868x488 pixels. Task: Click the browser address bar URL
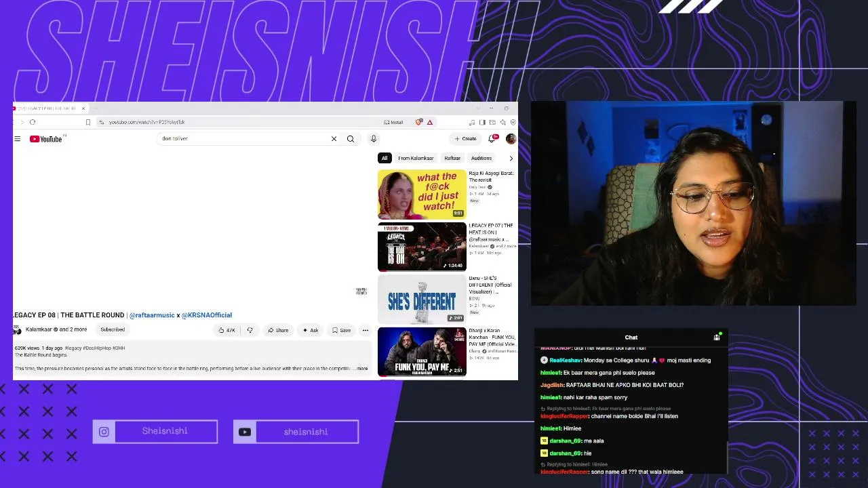click(147, 122)
